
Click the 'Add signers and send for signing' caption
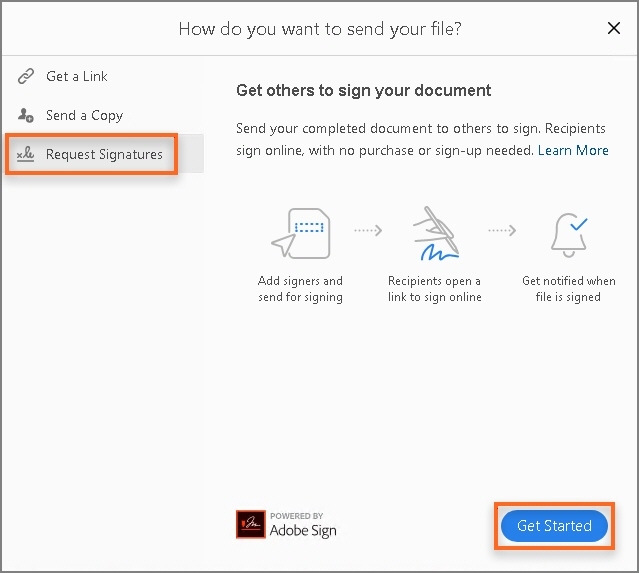coord(300,289)
